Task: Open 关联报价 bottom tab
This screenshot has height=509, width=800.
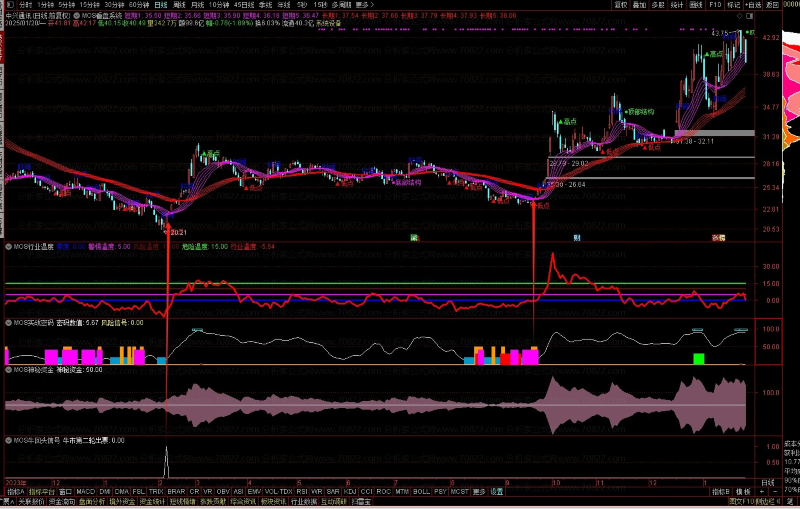Action: click(32, 502)
